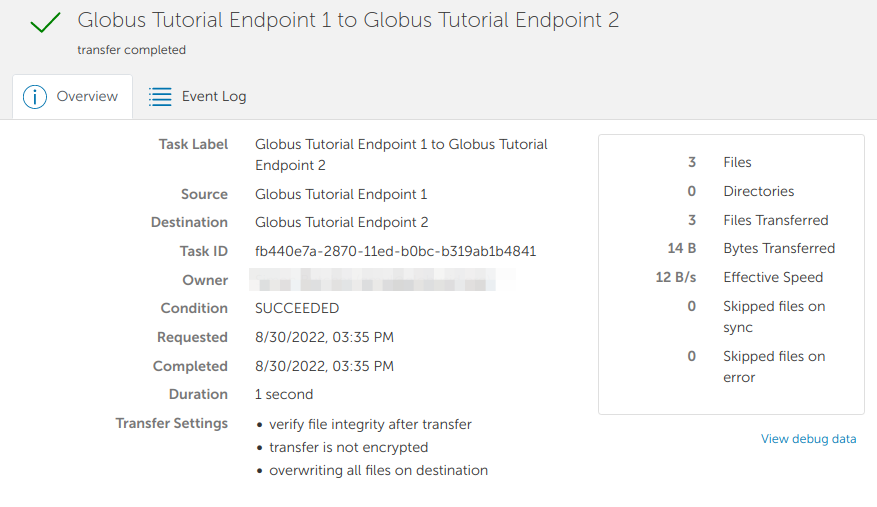
Task: Select the SUCCEEDED condition text
Action: (297, 308)
